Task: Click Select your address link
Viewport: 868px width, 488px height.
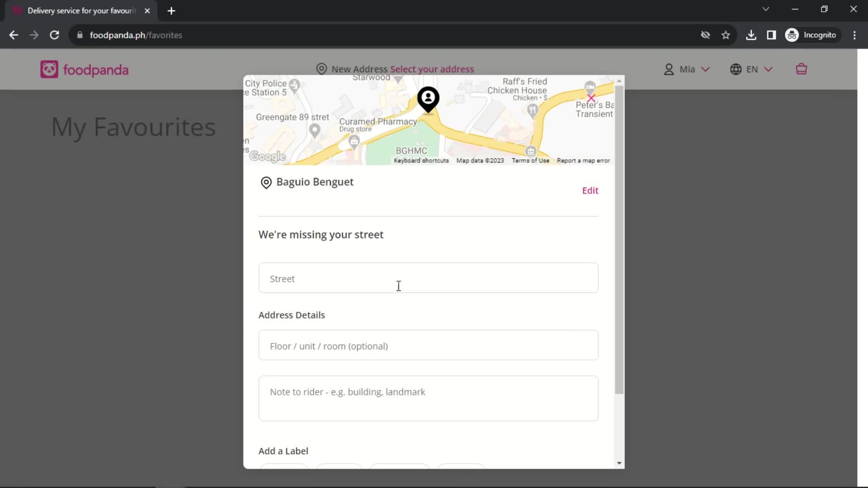Action: coord(432,69)
